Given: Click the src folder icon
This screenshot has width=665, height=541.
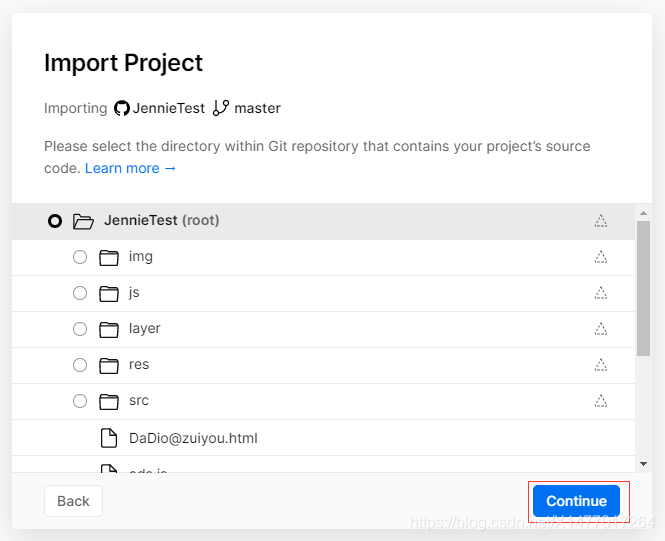Looking at the screenshot, I should pyautogui.click(x=109, y=402).
